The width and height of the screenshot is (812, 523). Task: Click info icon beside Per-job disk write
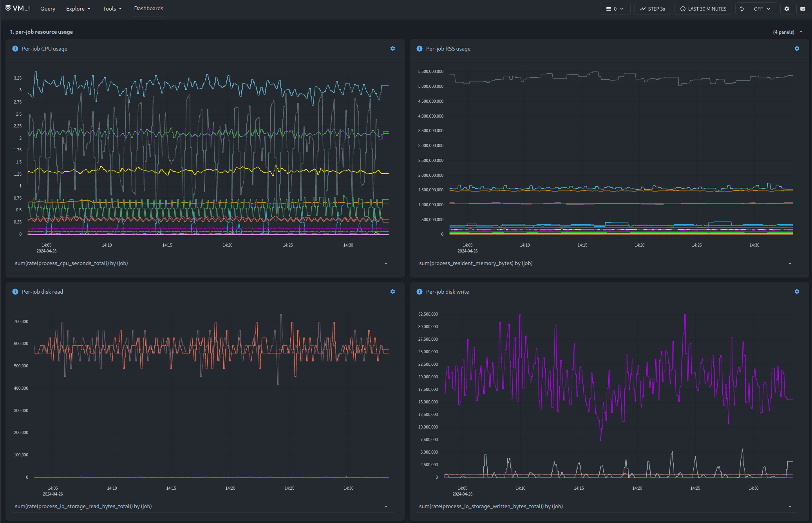click(420, 292)
